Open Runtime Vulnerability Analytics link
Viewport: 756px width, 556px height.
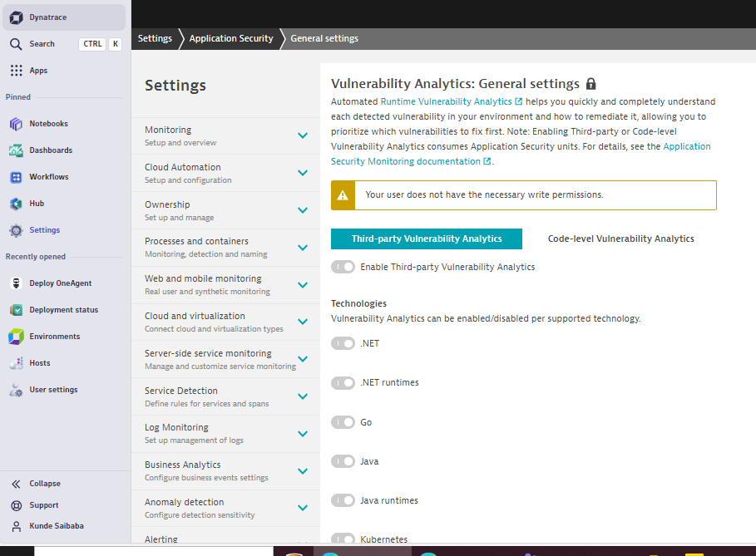tap(446, 101)
